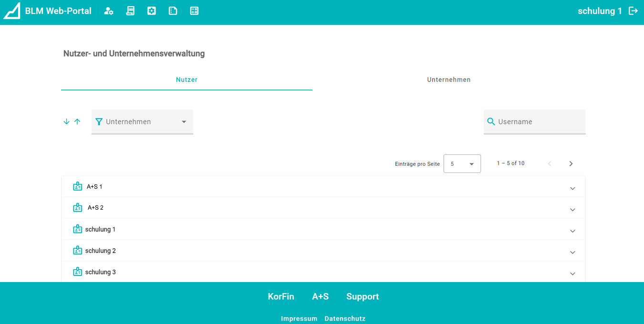Open the settings gear box icon

(x=152, y=11)
